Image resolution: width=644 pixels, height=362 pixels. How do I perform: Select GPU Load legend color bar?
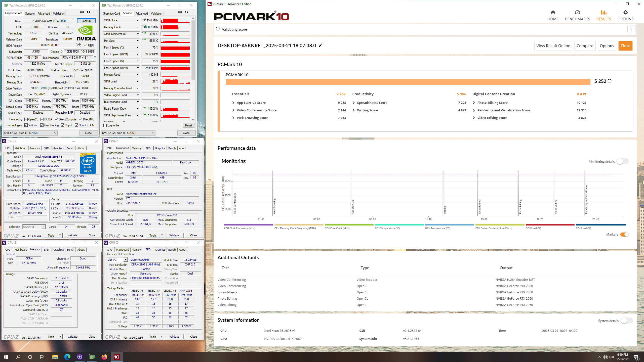pyautogui.click(x=550, y=225)
